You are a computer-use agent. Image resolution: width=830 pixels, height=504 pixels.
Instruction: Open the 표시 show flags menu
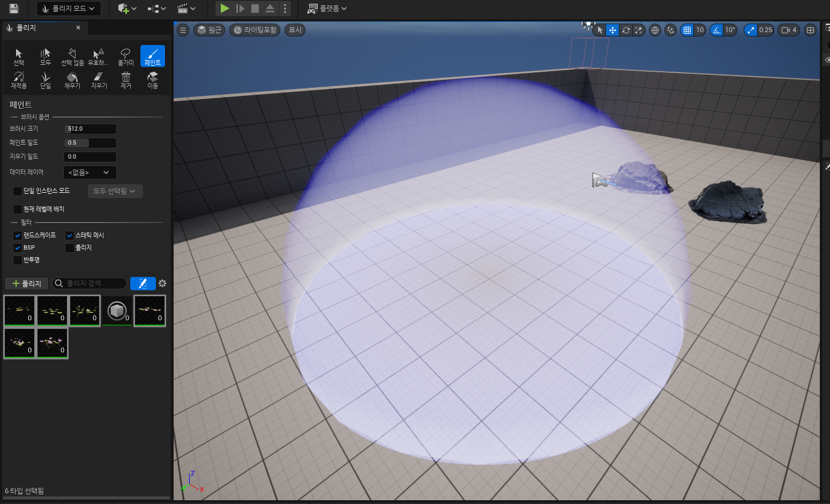tap(295, 30)
